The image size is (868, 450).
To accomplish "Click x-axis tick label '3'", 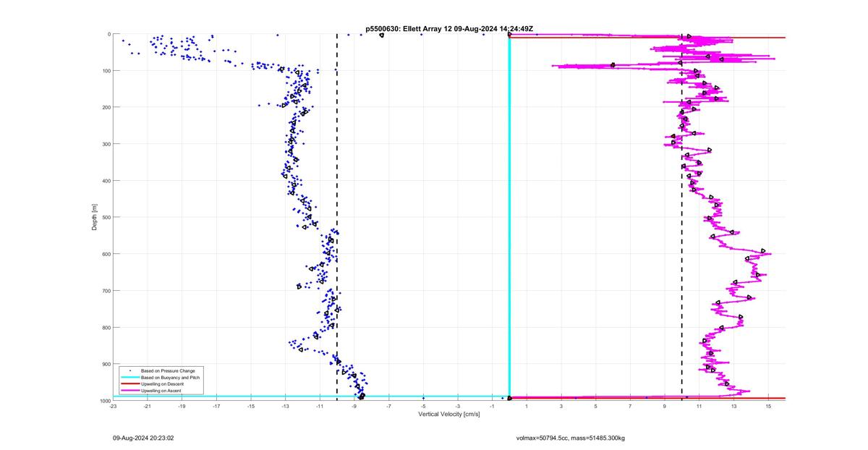I will click(561, 407).
